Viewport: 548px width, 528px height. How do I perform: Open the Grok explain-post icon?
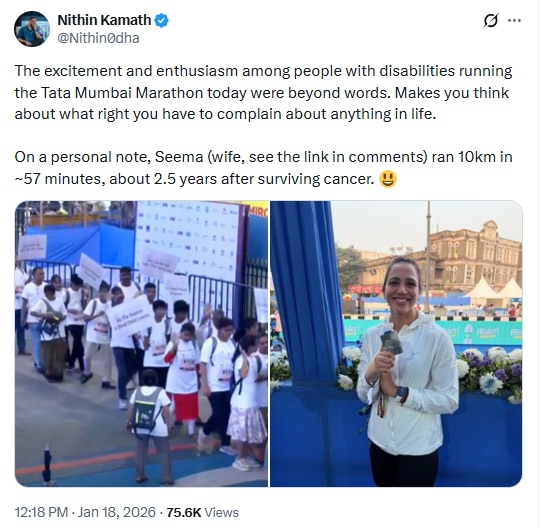[x=490, y=21]
